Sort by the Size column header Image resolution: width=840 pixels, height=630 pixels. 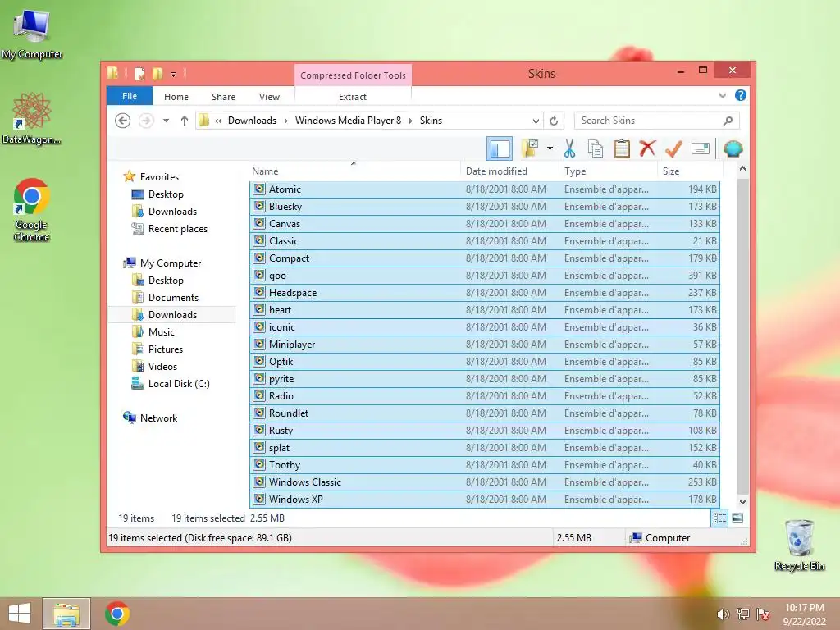pos(689,171)
